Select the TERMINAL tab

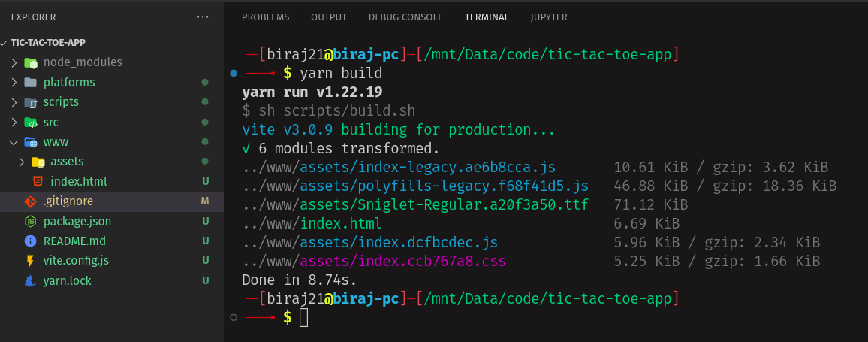(x=487, y=17)
